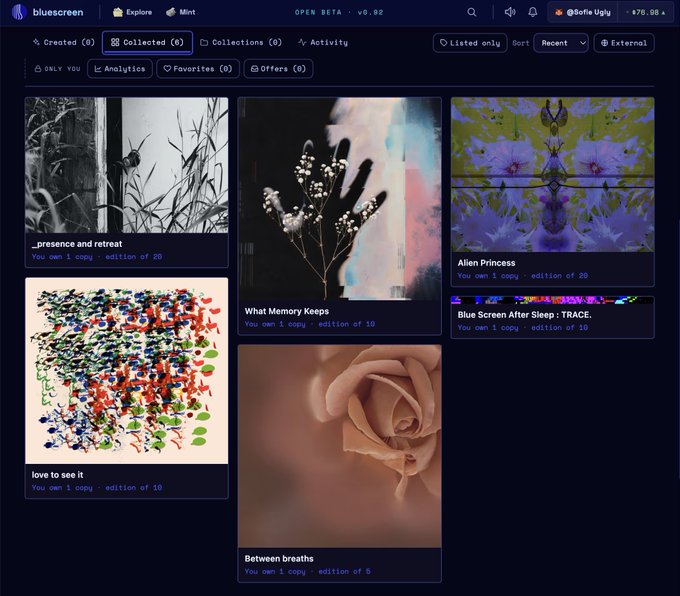Open the Recent sort dropdown

click(x=561, y=43)
